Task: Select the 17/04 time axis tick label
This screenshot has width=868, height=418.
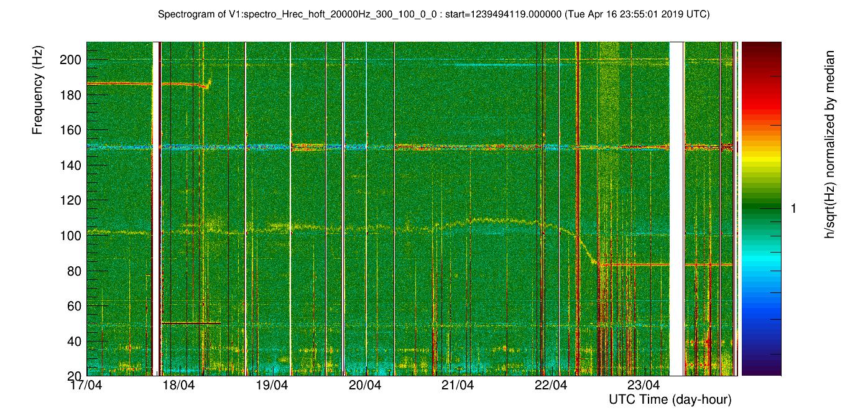Action: point(86,385)
